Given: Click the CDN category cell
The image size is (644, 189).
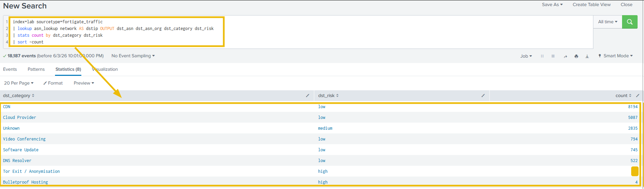Looking at the screenshot, I should 7,107.
